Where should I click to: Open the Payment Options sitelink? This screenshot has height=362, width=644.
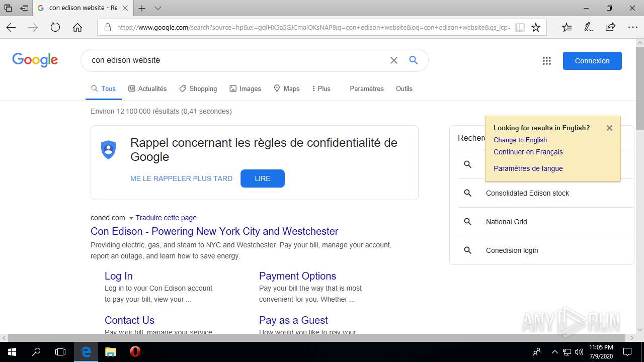pyautogui.click(x=297, y=276)
